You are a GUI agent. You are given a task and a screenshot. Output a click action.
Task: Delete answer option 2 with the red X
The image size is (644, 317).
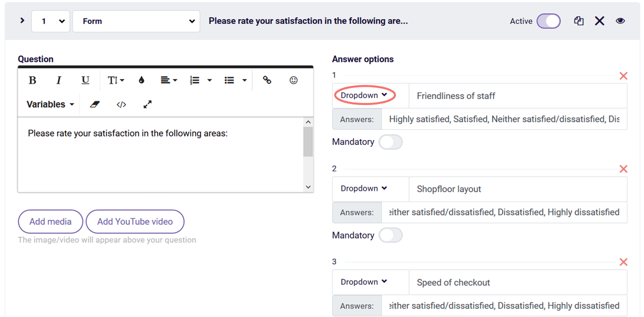(623, 169)
